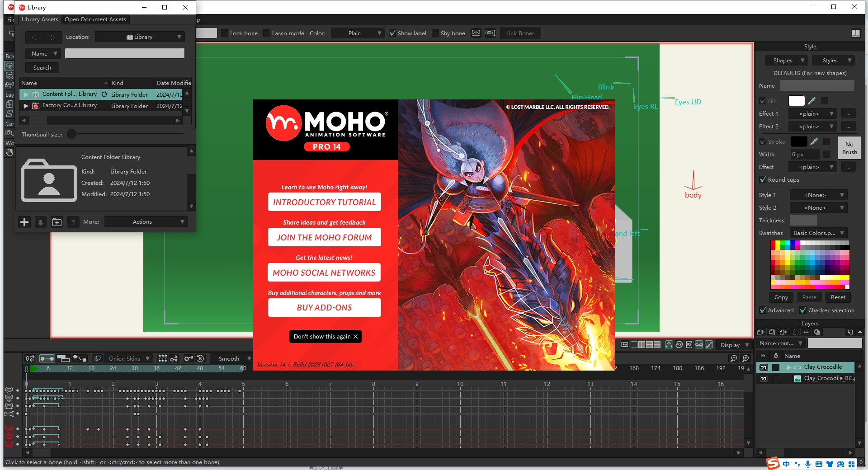Select the New Layer icon in Layers panel
Screen dimensions: 868x470
tap(761, 332)
